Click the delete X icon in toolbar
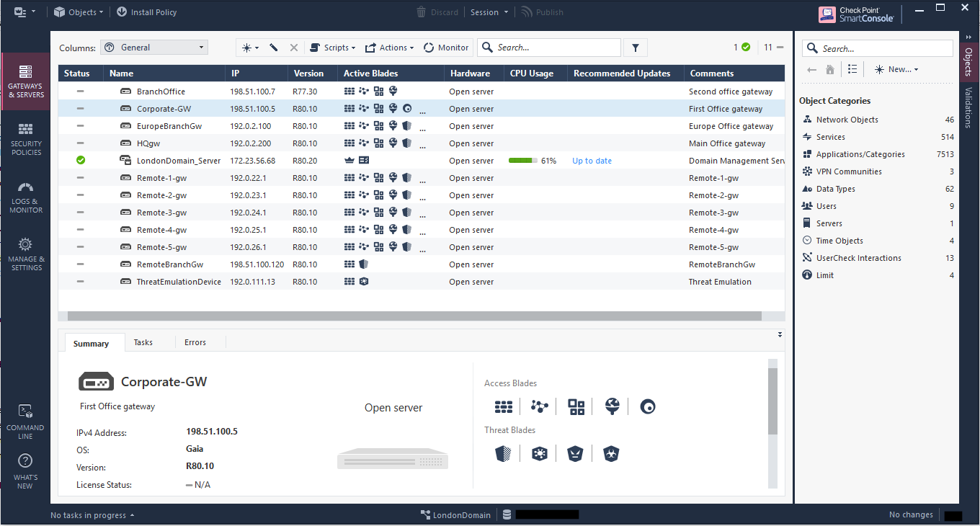Image resolution: width=980 pixels, height=526 pixels. 293,48
